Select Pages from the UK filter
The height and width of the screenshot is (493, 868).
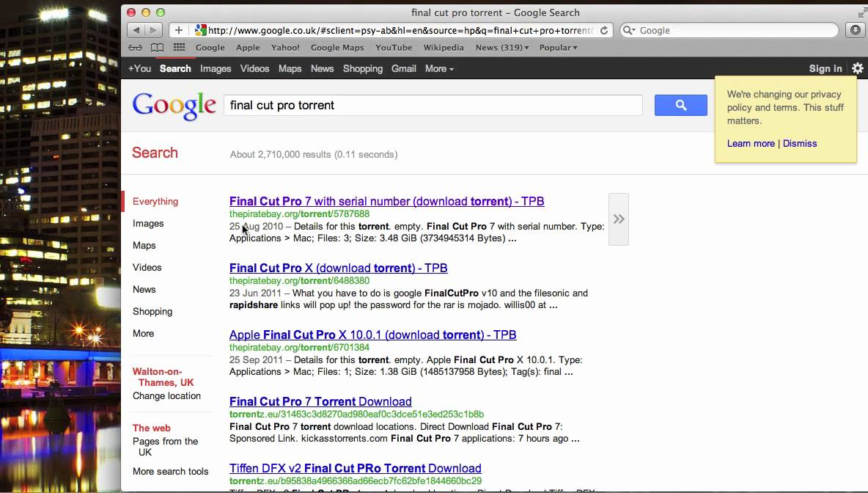tap(165, 447)
